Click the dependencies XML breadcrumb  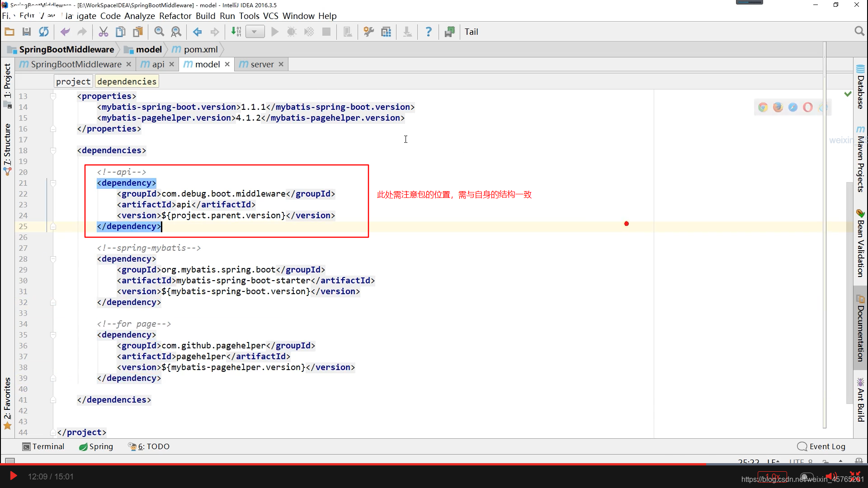tap(127, 81)
